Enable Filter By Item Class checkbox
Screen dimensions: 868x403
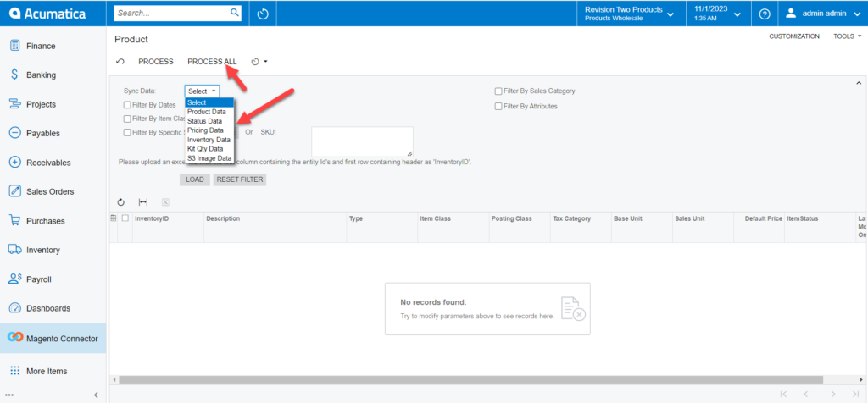(x=127, y=119)
